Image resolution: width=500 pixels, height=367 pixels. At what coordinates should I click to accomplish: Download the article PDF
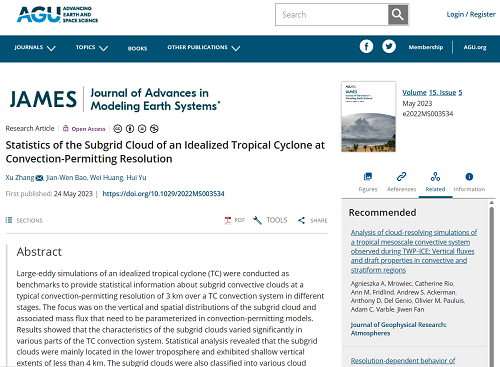[235, 220]
